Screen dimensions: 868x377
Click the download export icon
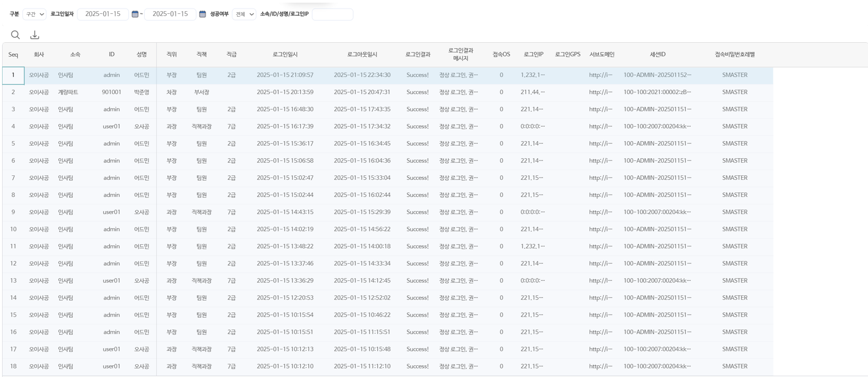(35, 35)
